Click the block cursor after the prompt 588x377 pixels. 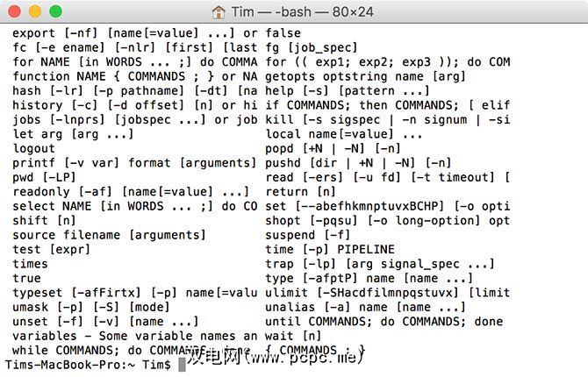183,364
